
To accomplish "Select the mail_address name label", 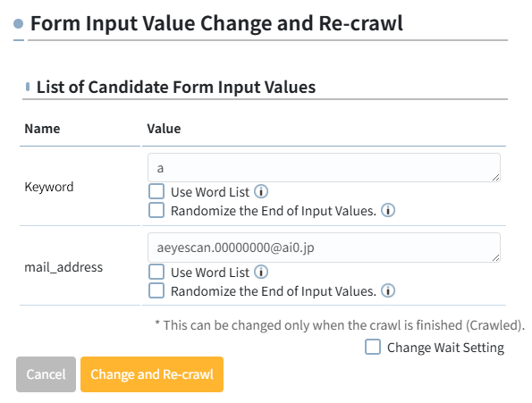I will click(63, 267).
